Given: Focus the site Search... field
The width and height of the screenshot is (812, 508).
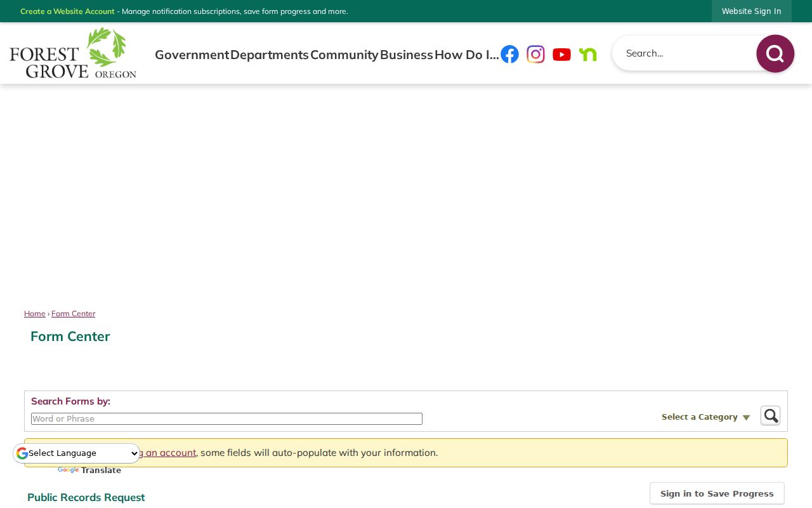Looking at the screenshot, I should (685, 53).
